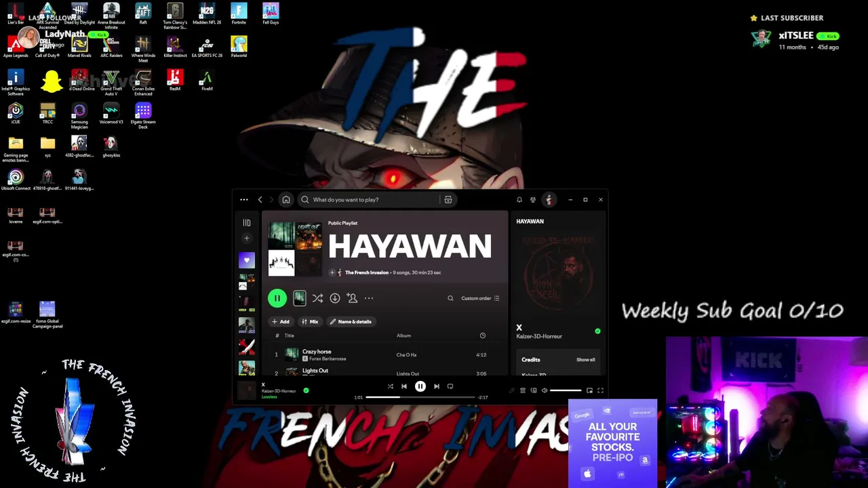
Task: Select the iCUE desktop icon
Action: click(x=16, y=113)
